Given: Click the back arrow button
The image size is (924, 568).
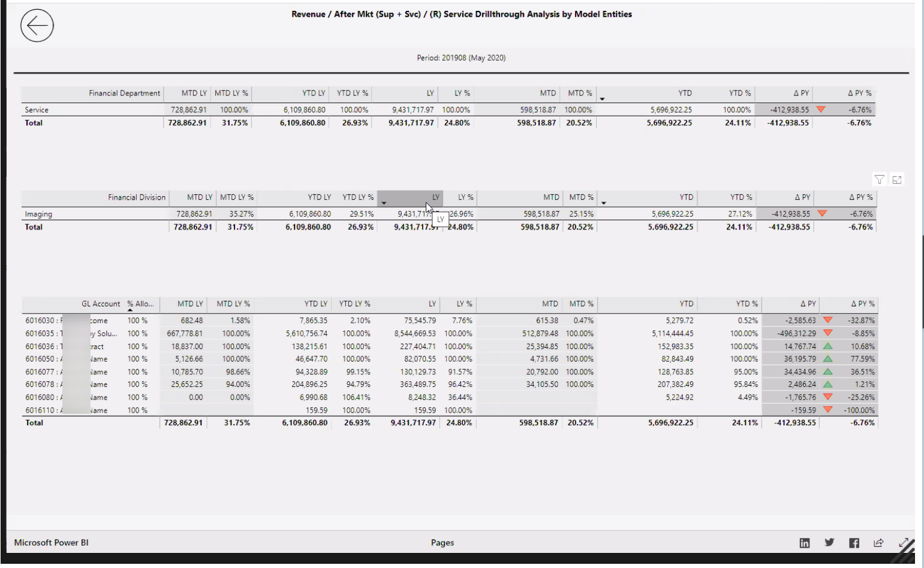Looking at the screenshot, I should click(37, 26).
